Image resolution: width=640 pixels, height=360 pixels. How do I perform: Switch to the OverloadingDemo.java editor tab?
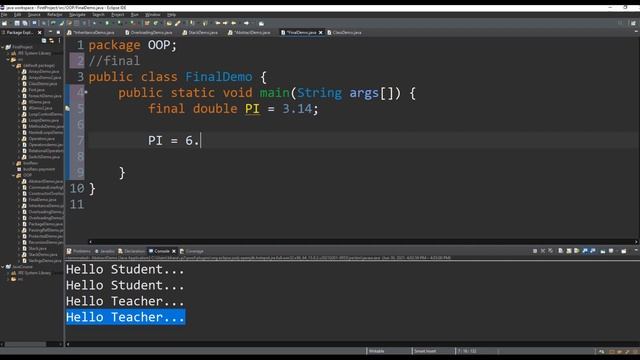pos(149,33)
